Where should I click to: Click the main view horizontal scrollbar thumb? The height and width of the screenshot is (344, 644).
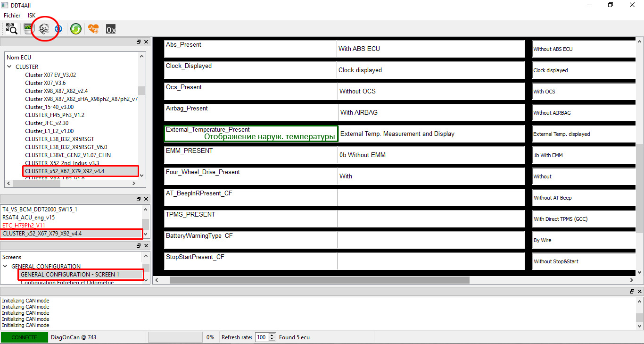pos(320,280)
